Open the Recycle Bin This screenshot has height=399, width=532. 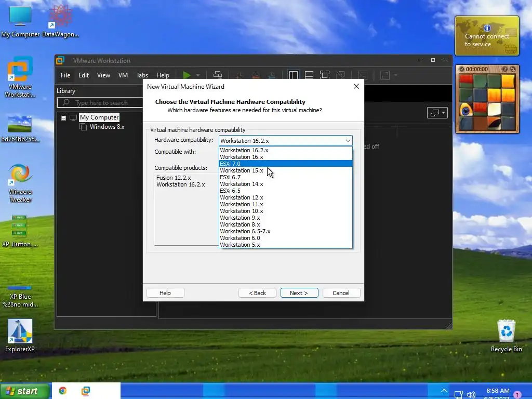tap(506, 336)
